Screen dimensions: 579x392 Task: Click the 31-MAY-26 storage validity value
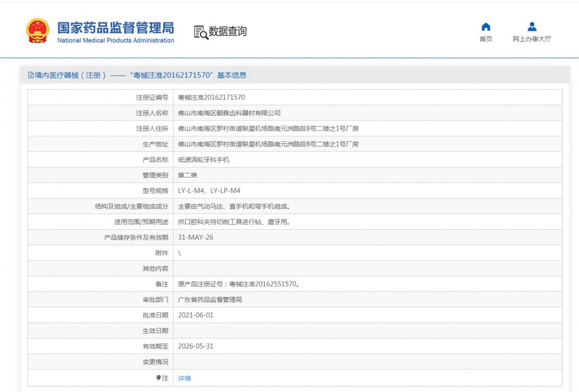[x=195, y=237]
